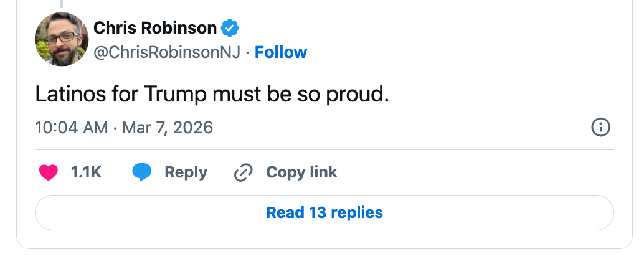
Task: Open the tweet info circle icon
Action: pos(600,128)
